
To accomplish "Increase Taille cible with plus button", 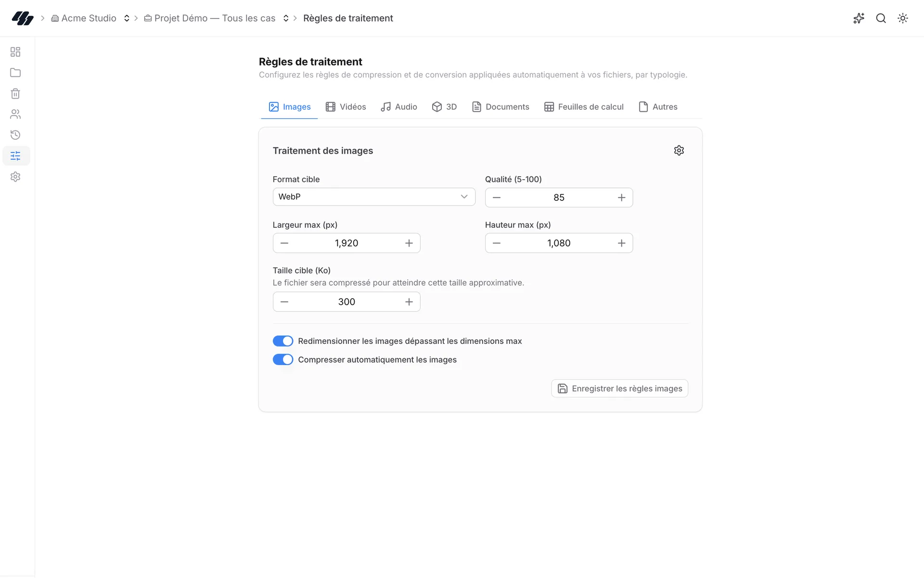I will (409, 302).
